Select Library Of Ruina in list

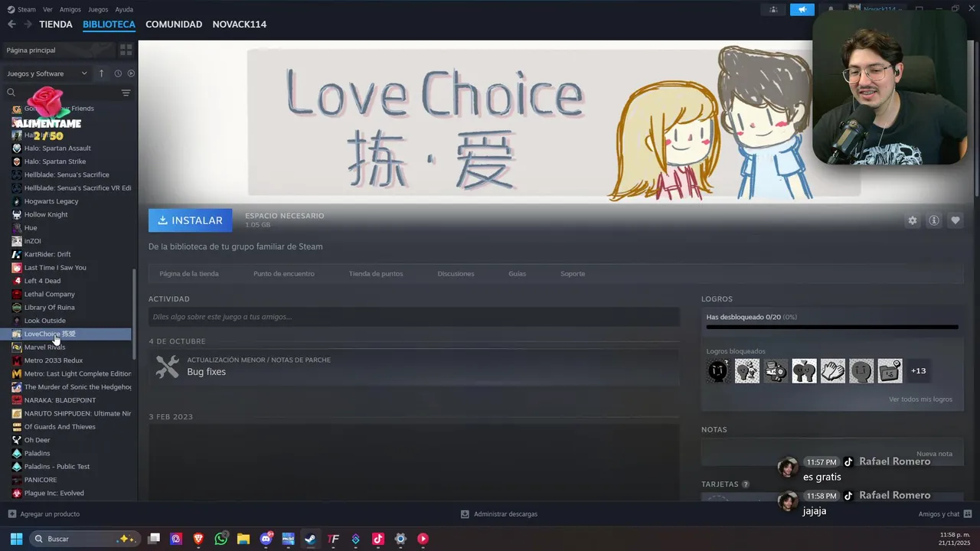point(49,308)
